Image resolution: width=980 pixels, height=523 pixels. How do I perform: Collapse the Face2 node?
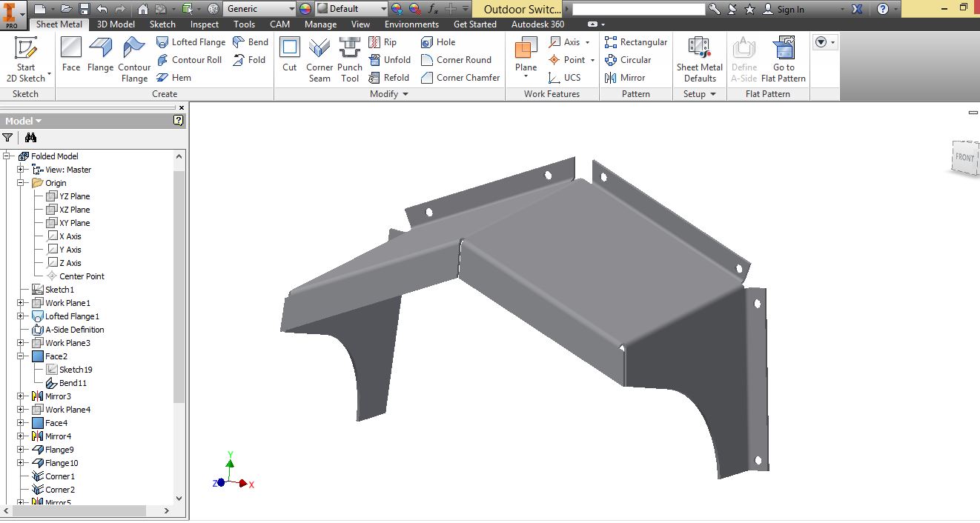(21, 356)
